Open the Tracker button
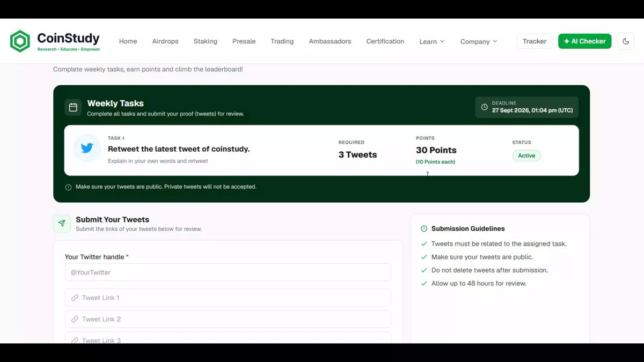Image resolution: width=644 pixels, height=362 pixels. 535,41
